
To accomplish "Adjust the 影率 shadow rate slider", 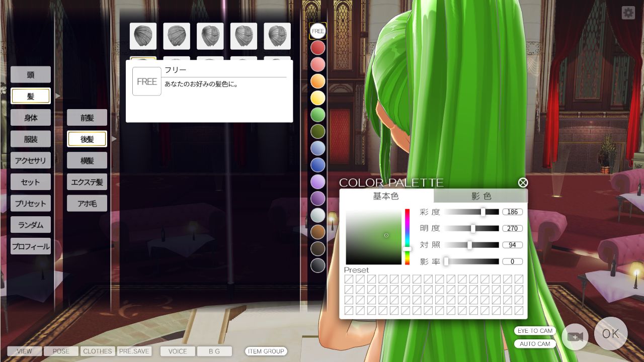I will [x=471, y=261].
